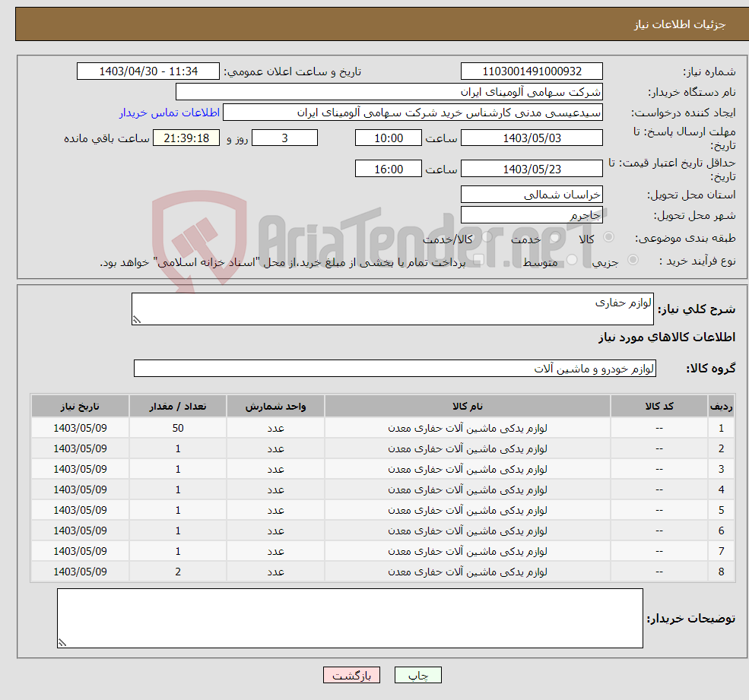Image resolution: width=749 pixels, height=700 pixels.
Task: Click the ردیف column header
Action: tap(722, 407)
